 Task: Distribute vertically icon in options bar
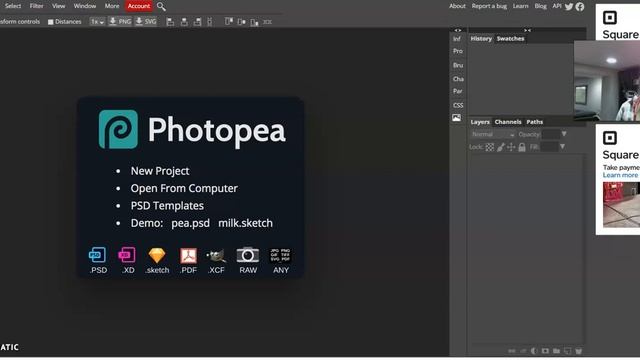click(209, 22)
